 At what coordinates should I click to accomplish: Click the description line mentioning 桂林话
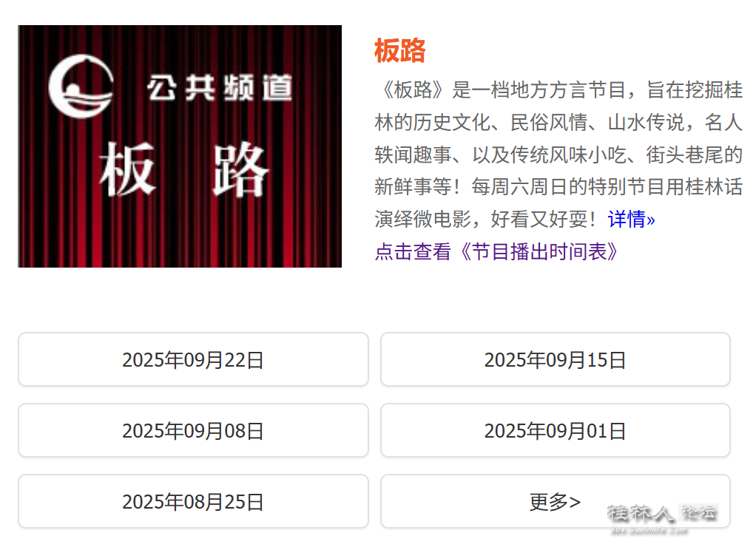(x=558, y=186)
